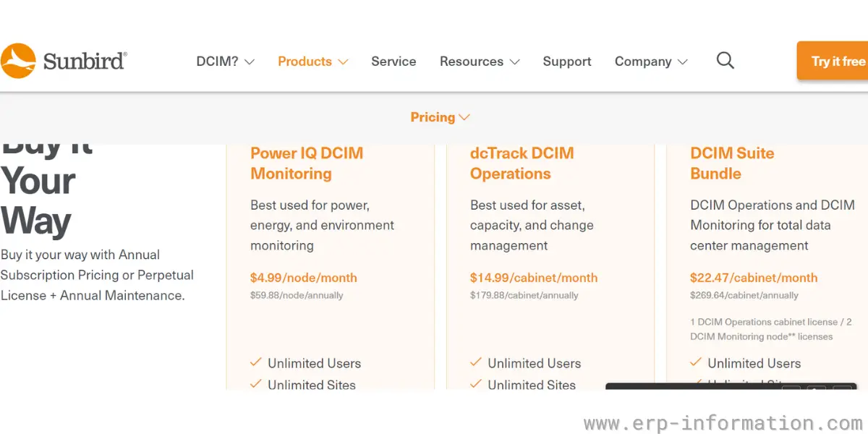Screen dimensions: 868x434
Task: Open the Products menu item
Action: coord(305,61)
